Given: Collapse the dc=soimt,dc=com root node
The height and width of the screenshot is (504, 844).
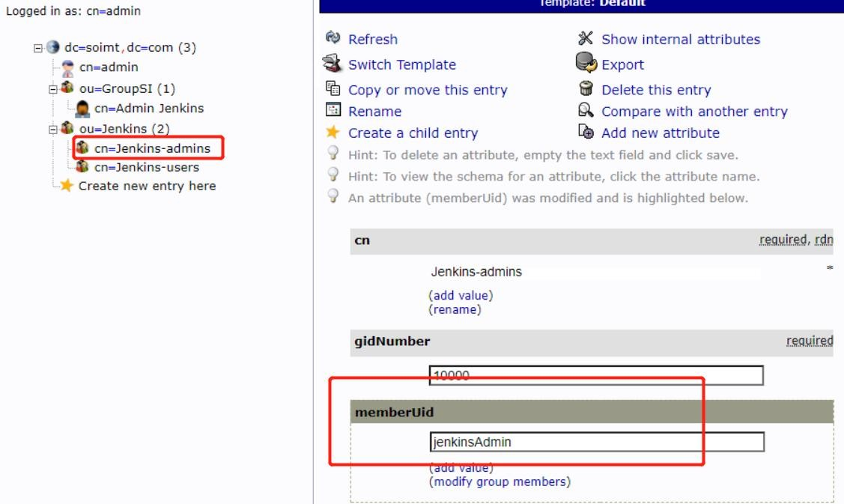Looking at the screenshot, I should tap(37, 47).
